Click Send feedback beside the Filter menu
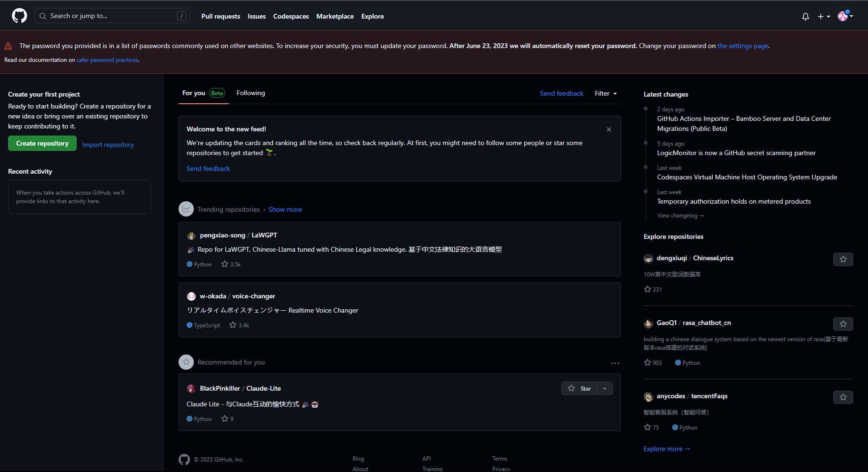Viewport: 868px width, 472px height. point(561,93)
